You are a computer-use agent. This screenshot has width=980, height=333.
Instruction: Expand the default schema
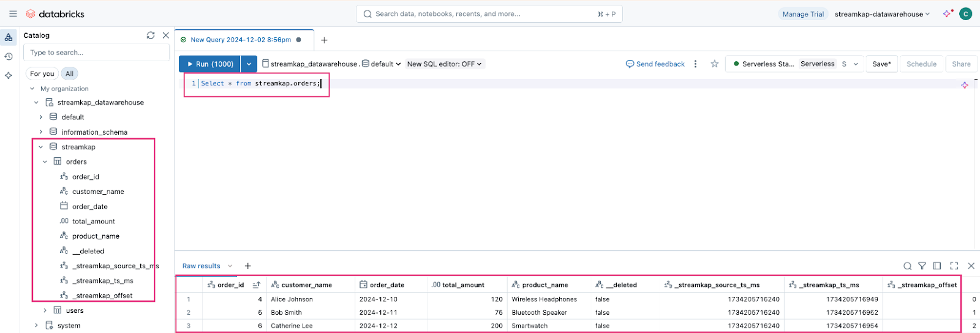pos(41,117)
